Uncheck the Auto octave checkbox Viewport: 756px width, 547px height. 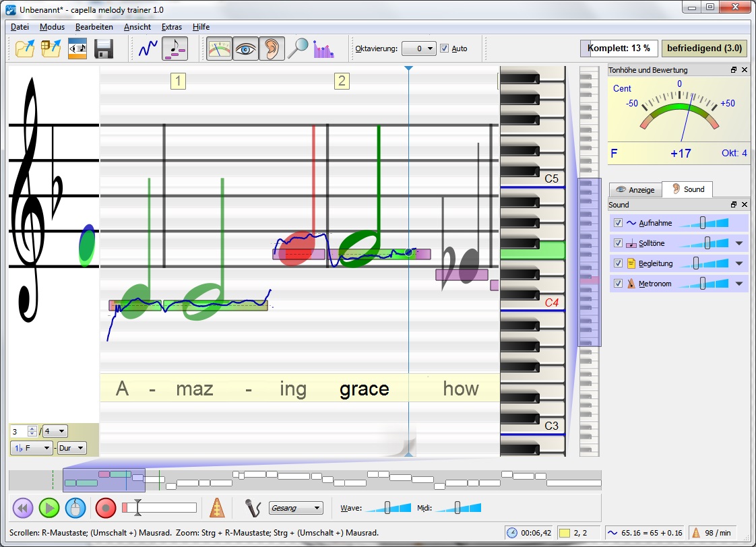pos(444,49)
